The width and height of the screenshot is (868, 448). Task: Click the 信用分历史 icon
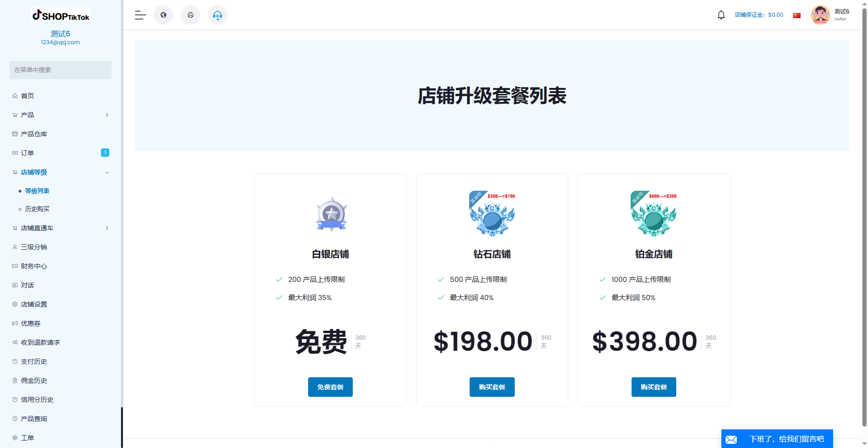tap(15, 400)
